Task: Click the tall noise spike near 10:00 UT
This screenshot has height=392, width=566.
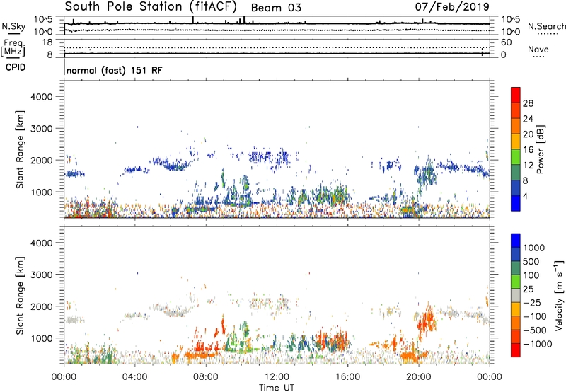Action: pos(244,20)
